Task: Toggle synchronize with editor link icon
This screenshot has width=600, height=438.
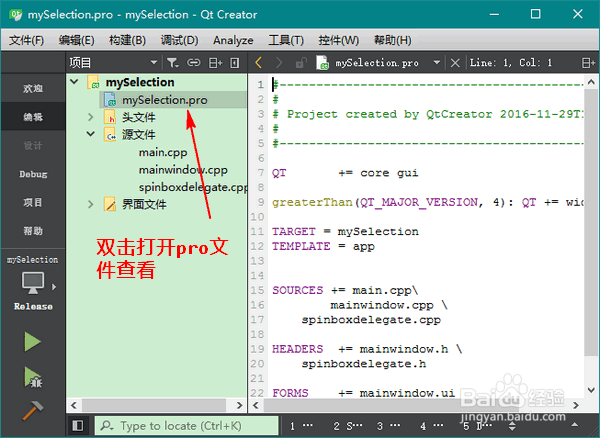Action: pos(193,62)
